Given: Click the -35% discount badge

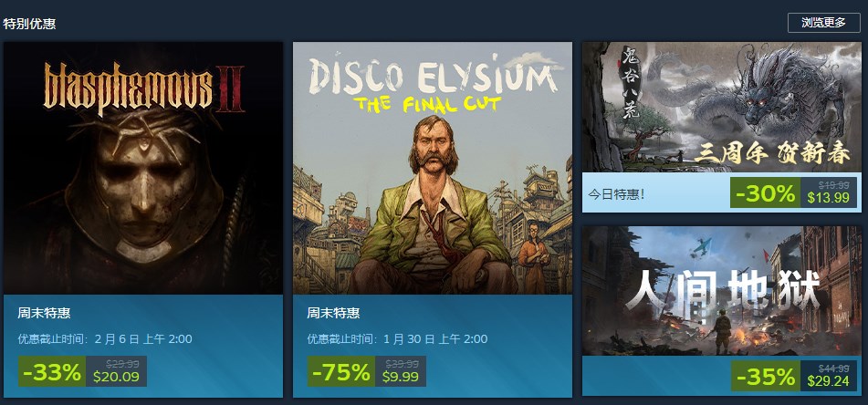Looking at the screenshot, I should 766,376.
